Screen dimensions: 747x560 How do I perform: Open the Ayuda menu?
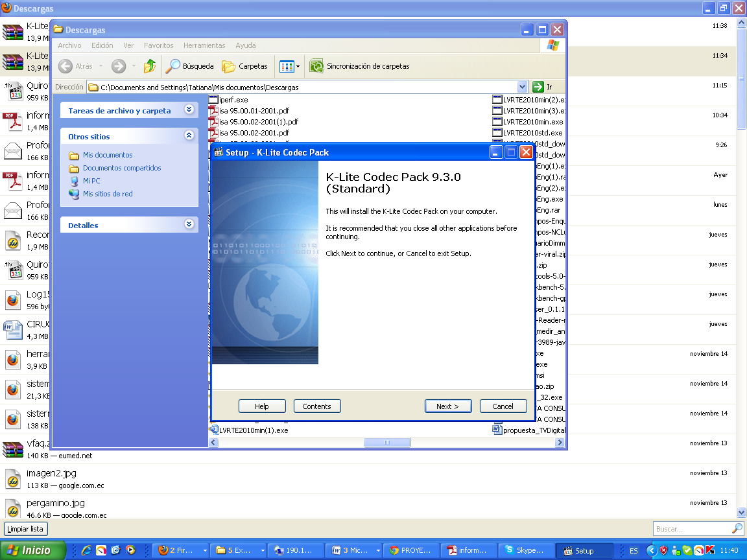pyautogui.click(x=245, y=45)
